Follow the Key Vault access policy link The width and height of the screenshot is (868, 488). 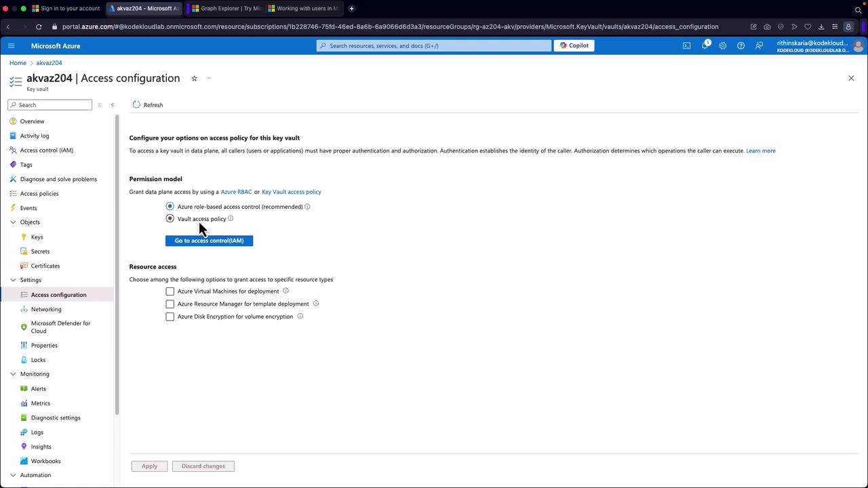tap(292, 192)
